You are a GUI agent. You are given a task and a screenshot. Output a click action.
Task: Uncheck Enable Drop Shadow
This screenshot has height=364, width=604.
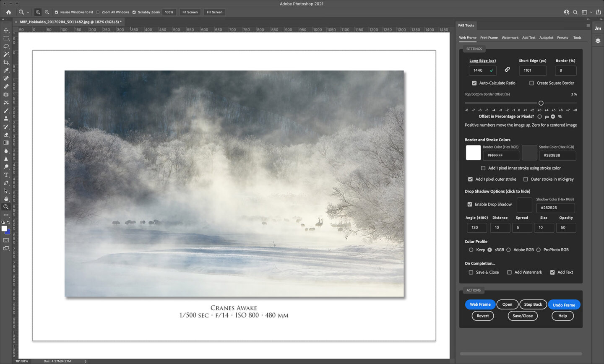pyautogui.click(x=470, y=204)
